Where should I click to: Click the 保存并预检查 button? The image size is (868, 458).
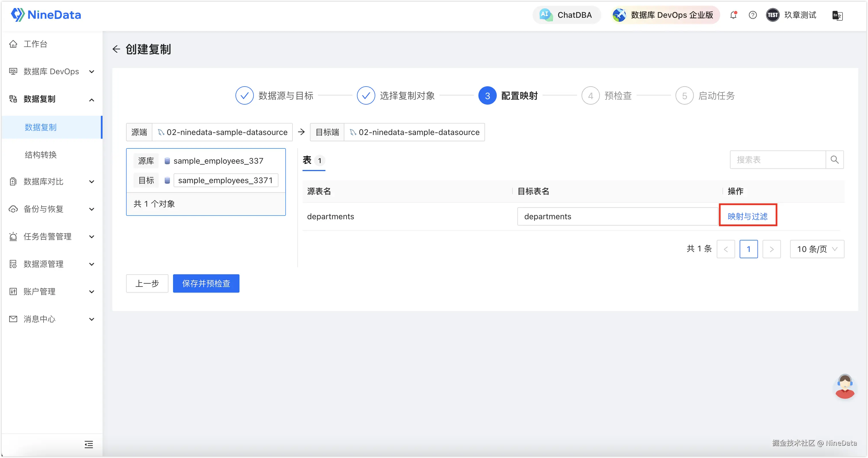(206, 283)
